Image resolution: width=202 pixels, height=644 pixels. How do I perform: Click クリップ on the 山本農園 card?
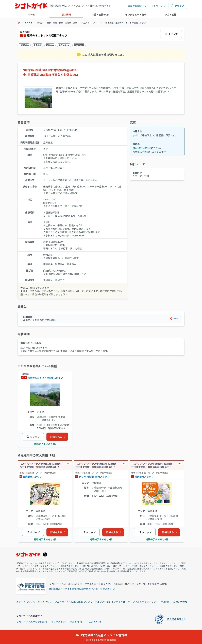[33, 437]
